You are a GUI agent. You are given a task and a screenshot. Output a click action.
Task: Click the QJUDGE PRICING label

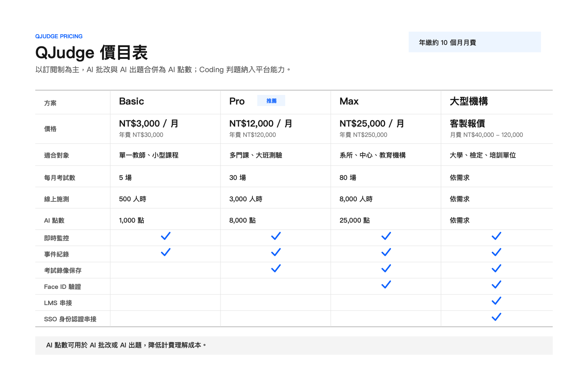point(59,36)
